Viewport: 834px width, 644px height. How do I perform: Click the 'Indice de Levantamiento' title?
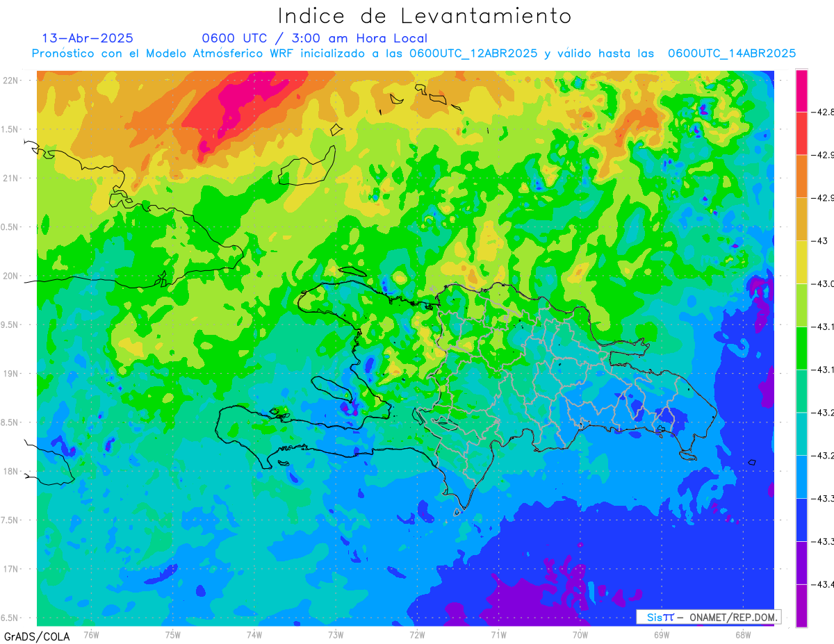[425, 15]
